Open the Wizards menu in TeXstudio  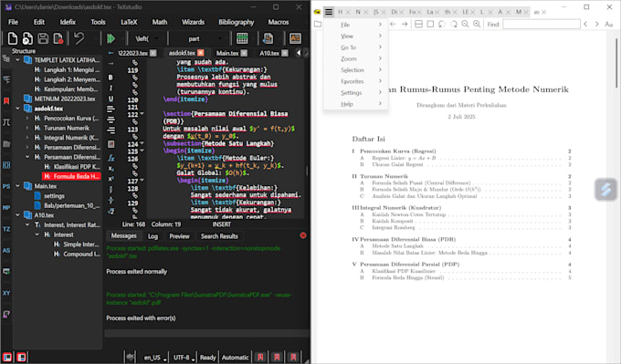point(193,22)
